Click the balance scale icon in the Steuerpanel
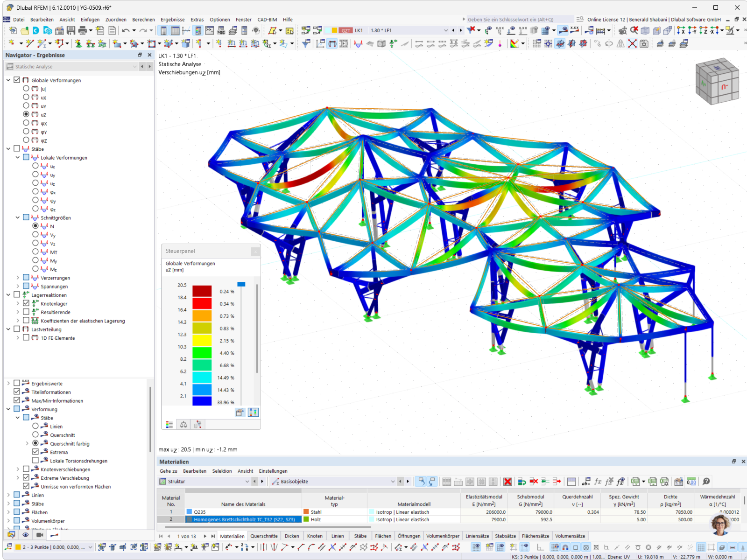This screenshot has width=747, height=560. coord(183,424)
